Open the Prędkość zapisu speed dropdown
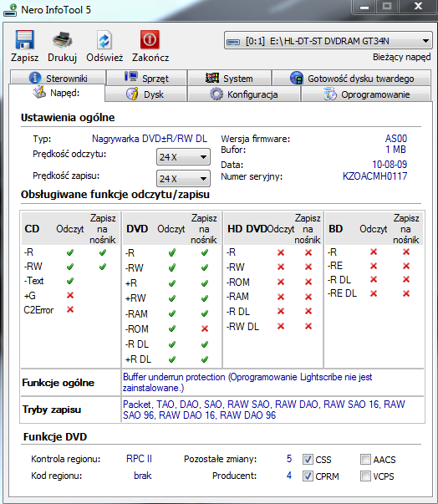Screen dimensions: 438x504 183,178
